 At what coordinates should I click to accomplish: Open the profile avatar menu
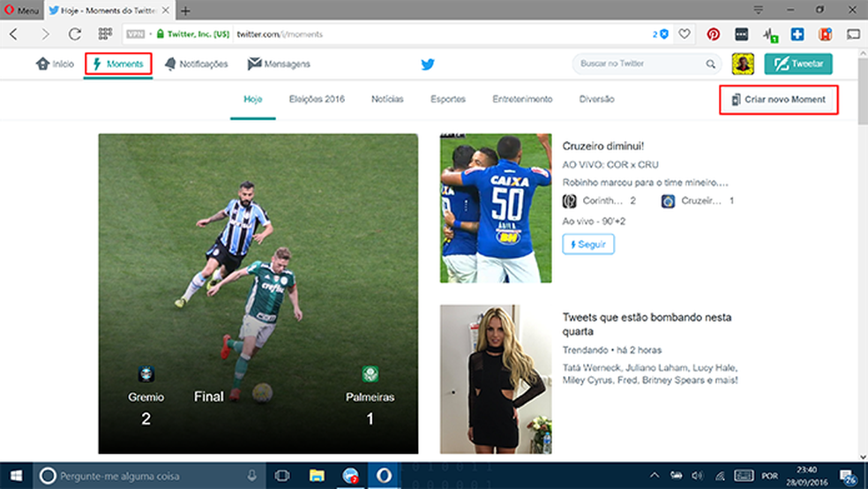pos(743,64)
